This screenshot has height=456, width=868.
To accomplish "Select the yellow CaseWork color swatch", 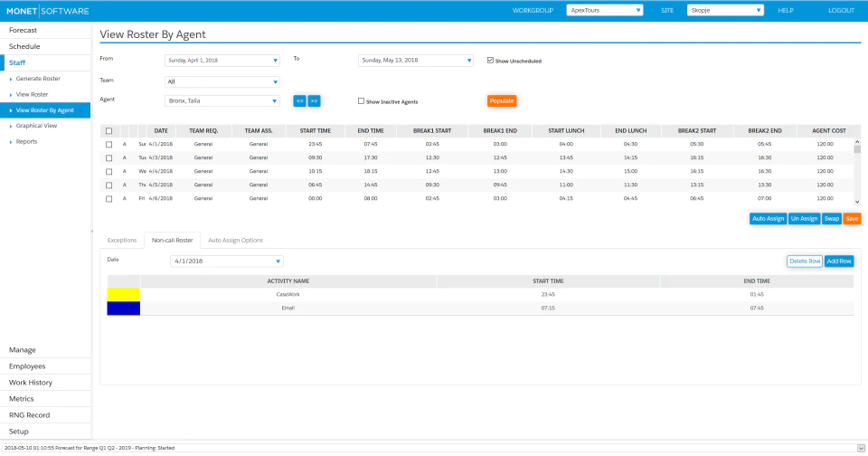I will point(124,294).
